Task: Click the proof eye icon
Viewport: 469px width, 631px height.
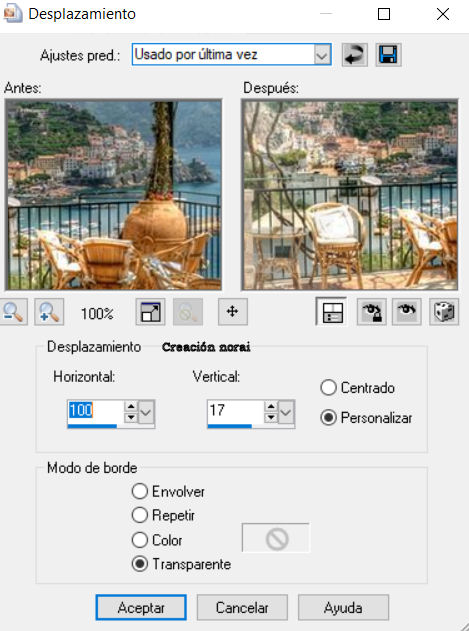Action: (407, 312)
